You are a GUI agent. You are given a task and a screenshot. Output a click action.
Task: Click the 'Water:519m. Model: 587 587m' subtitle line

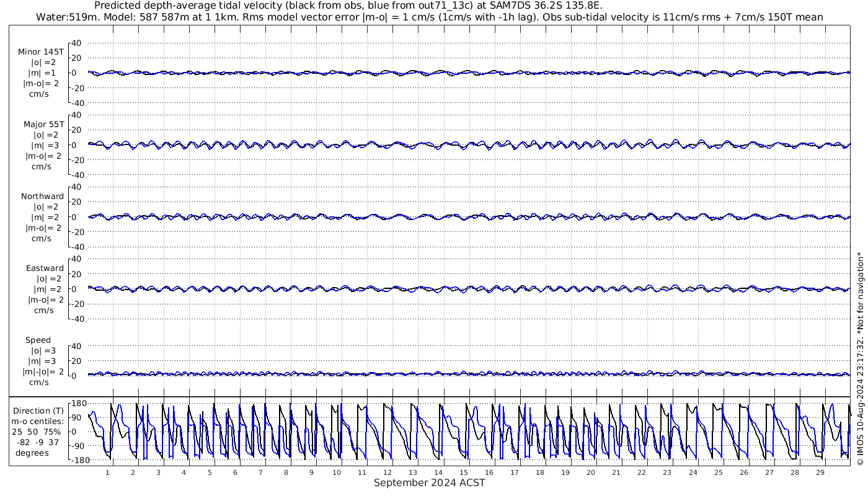pyautogui.click(x=430, y=17)
